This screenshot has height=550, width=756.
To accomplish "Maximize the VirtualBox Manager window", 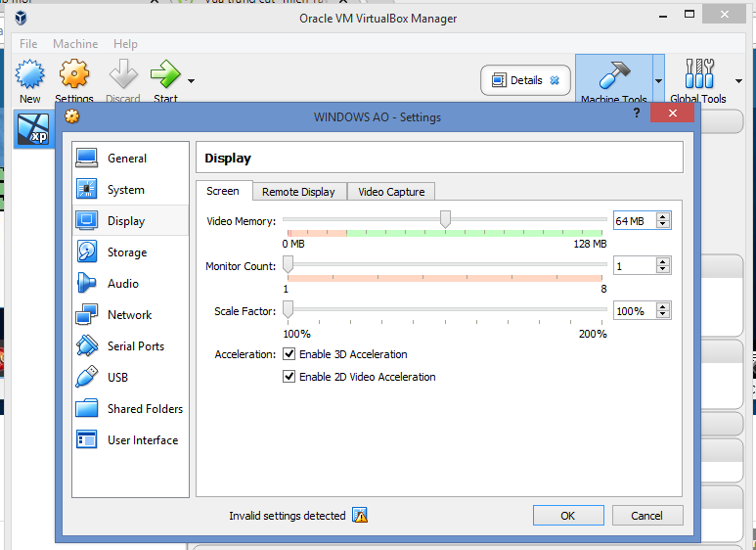I will 689,14.
